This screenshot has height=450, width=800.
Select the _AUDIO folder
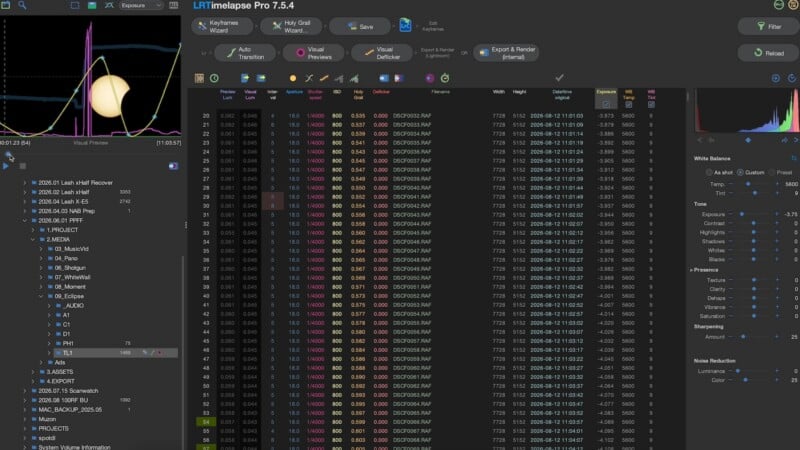(x=74, y=306)
